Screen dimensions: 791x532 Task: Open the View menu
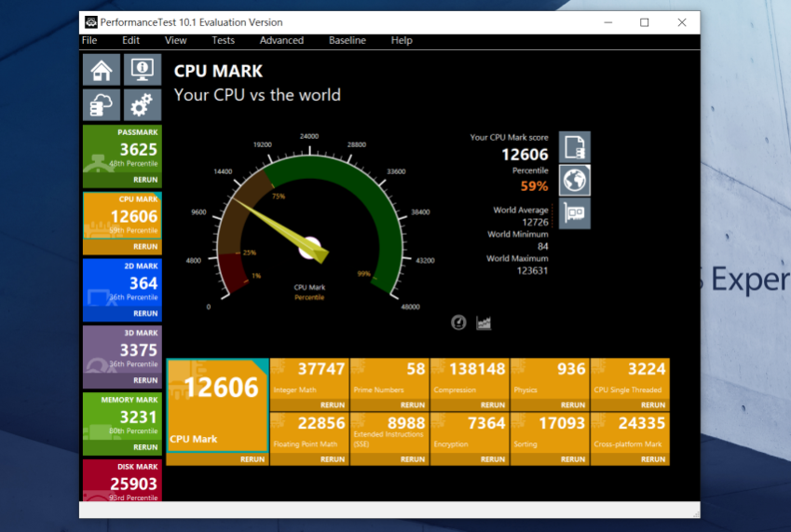click(175, 40)
